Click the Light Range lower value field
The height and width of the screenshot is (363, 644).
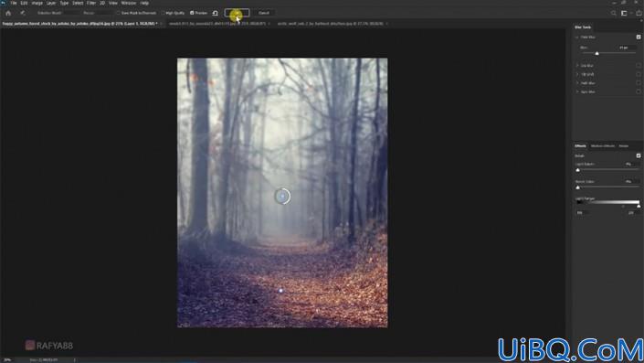tap(583, 212)
